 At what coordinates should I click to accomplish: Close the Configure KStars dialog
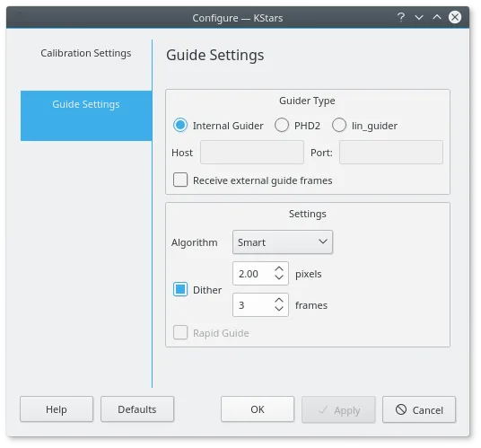(455, 17)
